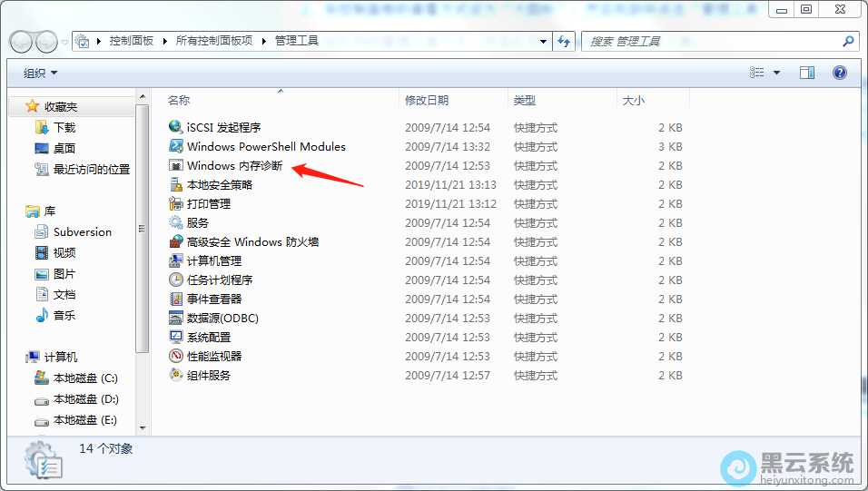
Task: Click sidebar scrollbar up arrow
Action: [143, 97]
